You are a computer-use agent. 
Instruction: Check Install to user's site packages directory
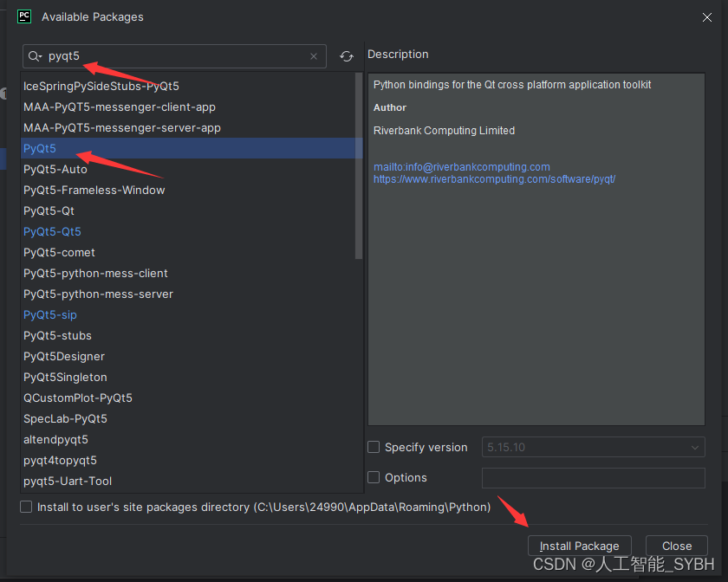coord(26,507)
